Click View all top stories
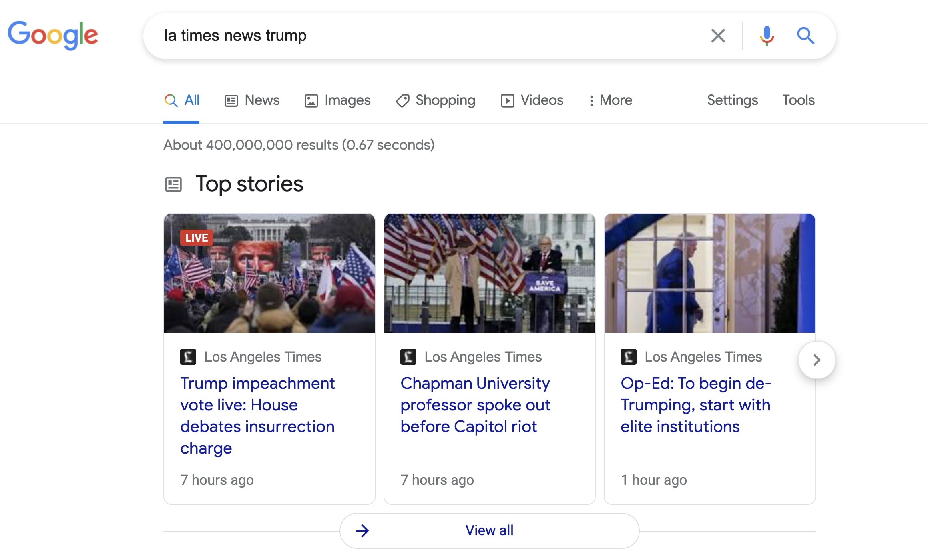Image resolution: width=928 pixels, height=560 pixels. point(489,530)
